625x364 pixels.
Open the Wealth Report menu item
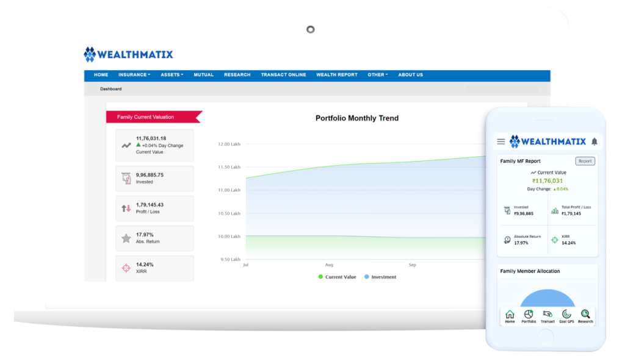click(337, 75)
